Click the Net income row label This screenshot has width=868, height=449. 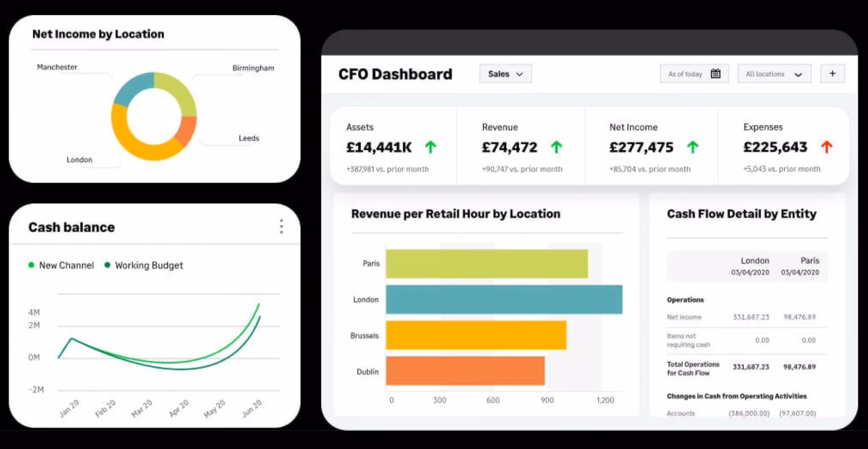point(684,317)
